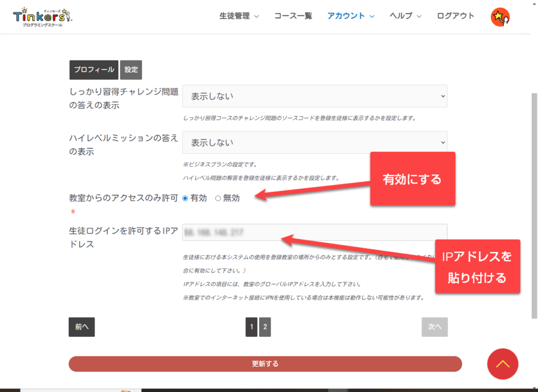Open the コース一覧 page
Image resolution: width=538 pixels, height=392 pixels.
coord(293,16)
